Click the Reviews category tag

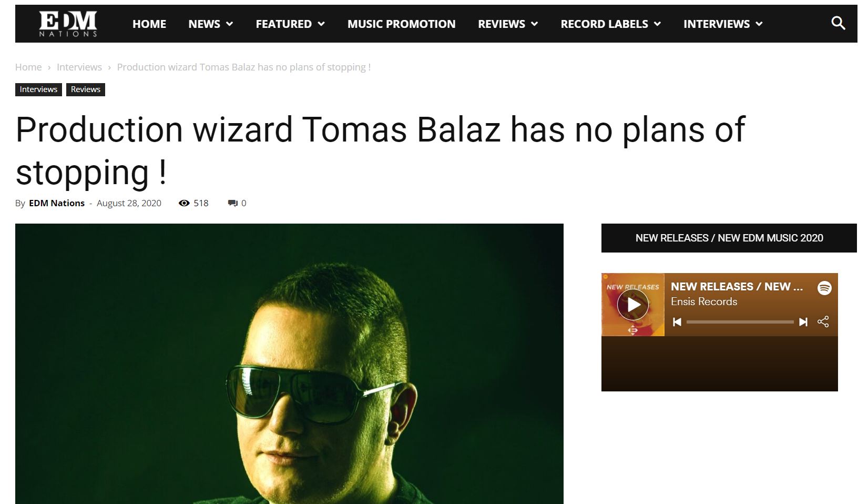coord(86,89)
